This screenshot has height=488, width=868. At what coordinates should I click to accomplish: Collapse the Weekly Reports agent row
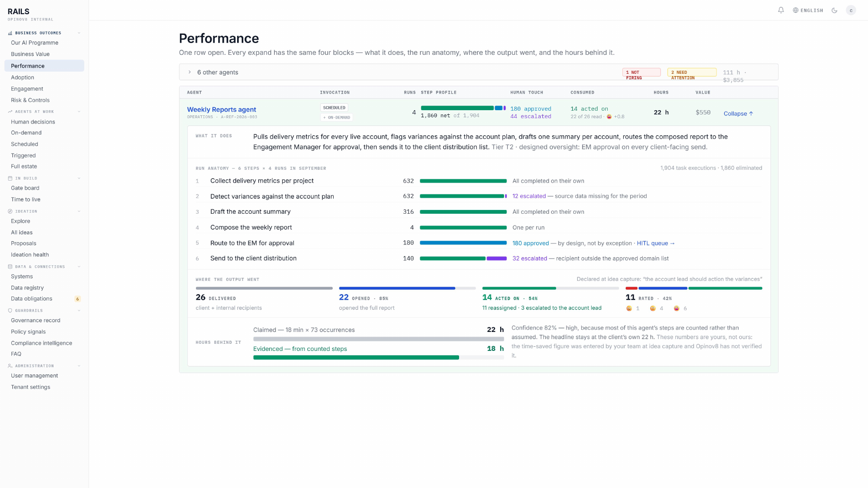pos(738,113)
